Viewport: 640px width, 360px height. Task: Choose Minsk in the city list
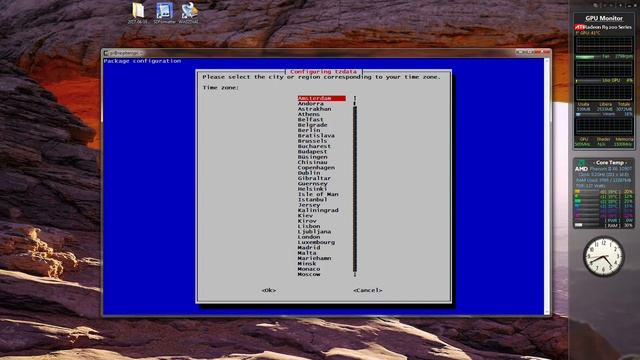coord(307,264)
